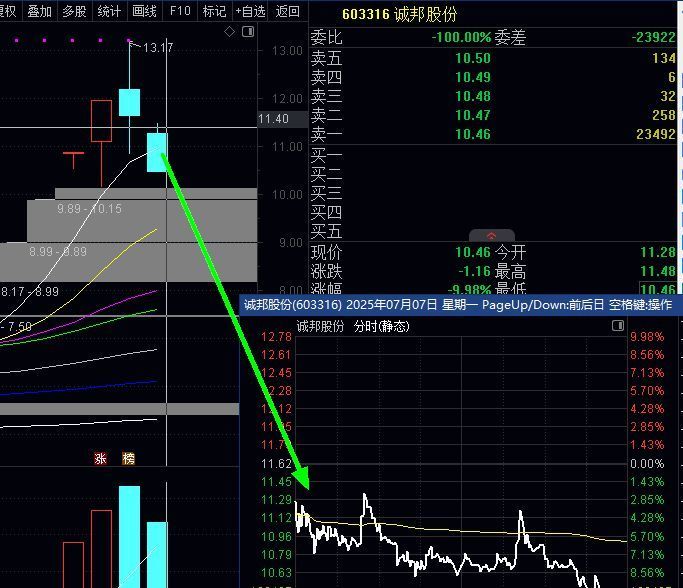
Task: Select the 画线 drawing tool
Action: pyautogui.click(x=144, y=11)
